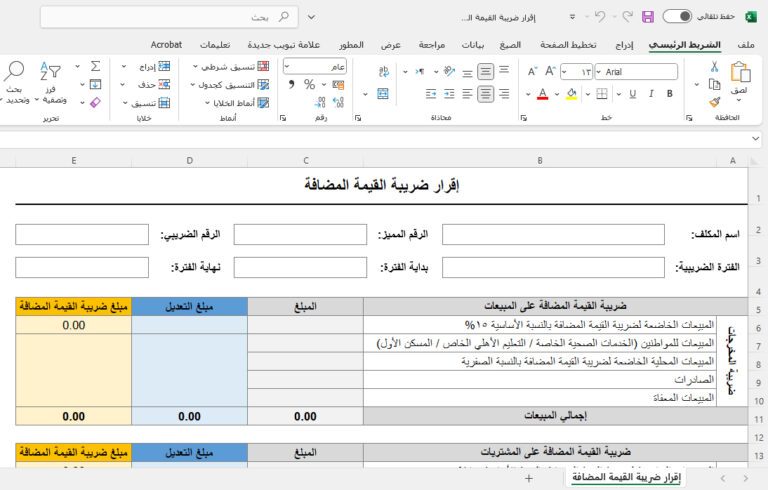Click the Text Direction paragraph icon
The width and height of the screenshot is (768, 490).
(420, 72)
